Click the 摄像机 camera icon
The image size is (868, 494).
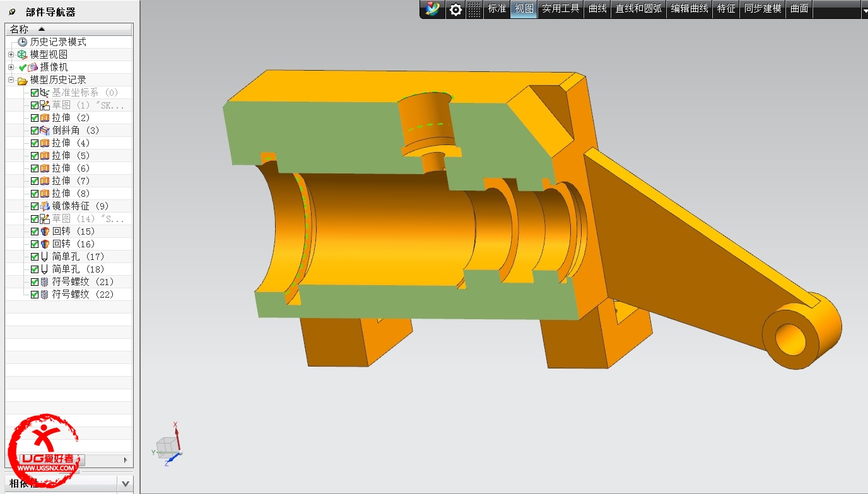click(33, 67)
